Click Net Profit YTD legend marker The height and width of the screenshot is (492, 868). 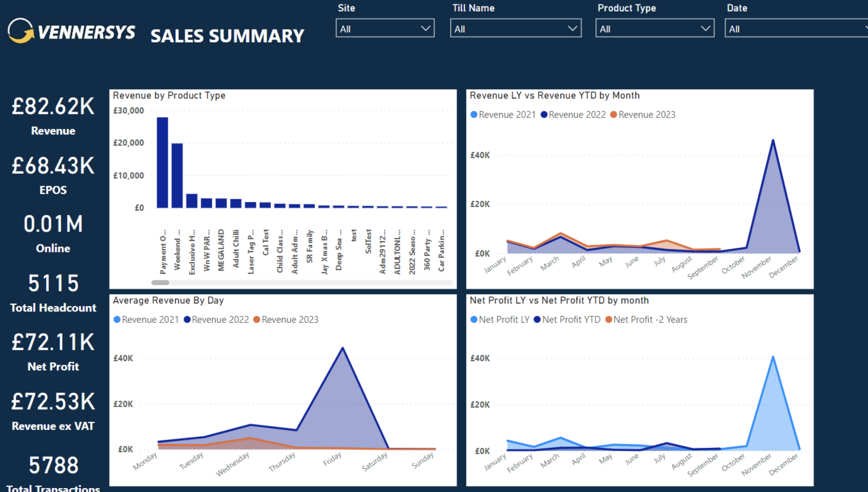click(x=537, y=320)
